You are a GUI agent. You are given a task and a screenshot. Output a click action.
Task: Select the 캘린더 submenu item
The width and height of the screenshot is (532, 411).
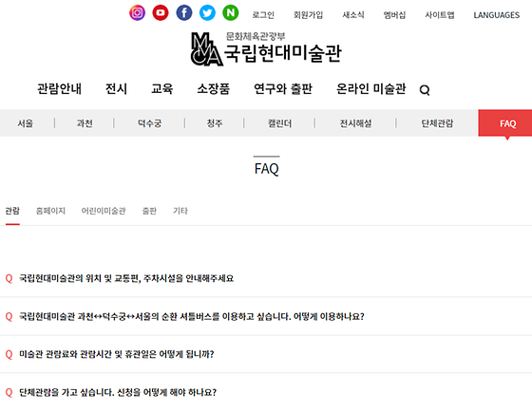click(279, 123)
